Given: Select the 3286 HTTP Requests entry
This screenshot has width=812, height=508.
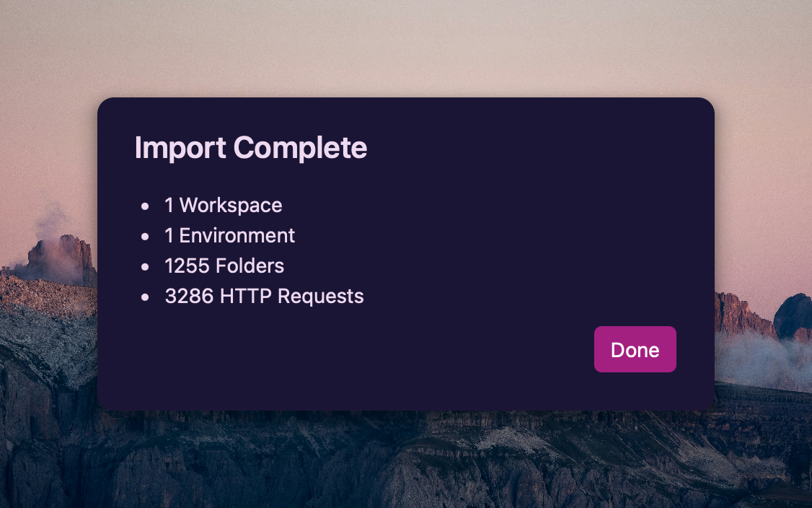Looking at the screenshot, I should pyautogui.click(x=264, y=296).
